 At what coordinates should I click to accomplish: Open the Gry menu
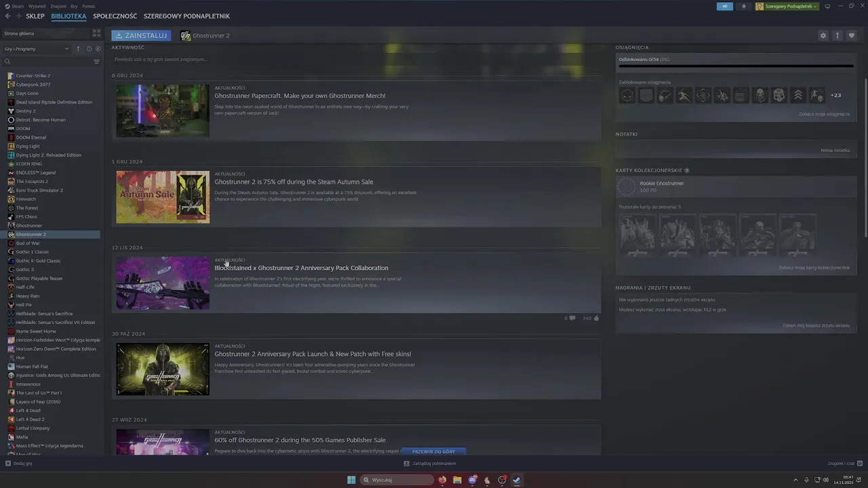74,6
